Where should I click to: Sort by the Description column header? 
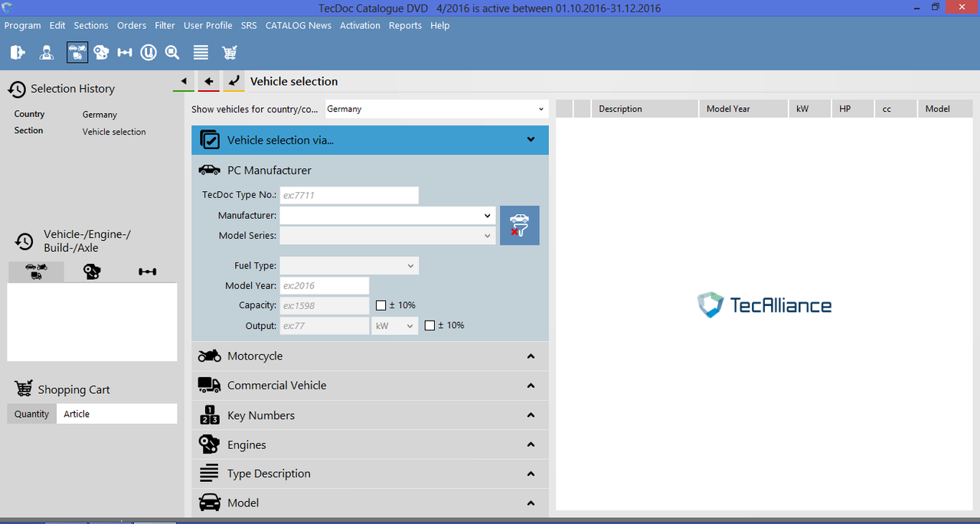[645, 109]
